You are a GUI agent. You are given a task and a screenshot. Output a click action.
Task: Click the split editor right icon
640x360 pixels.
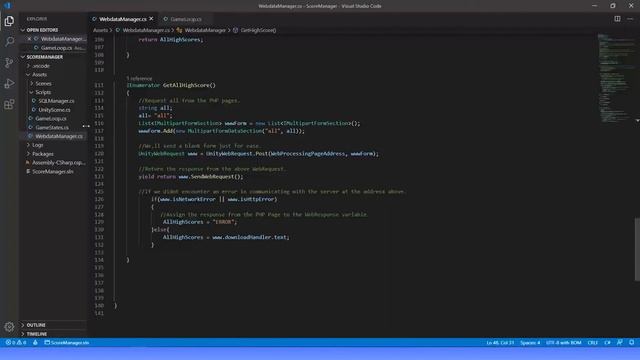coord(617,19)
